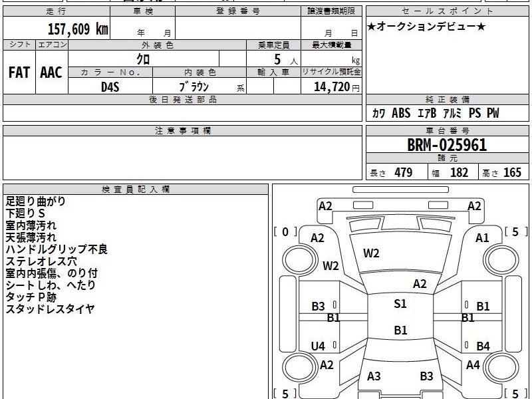Select the note ステレオレス穴

tap(41, 261)
